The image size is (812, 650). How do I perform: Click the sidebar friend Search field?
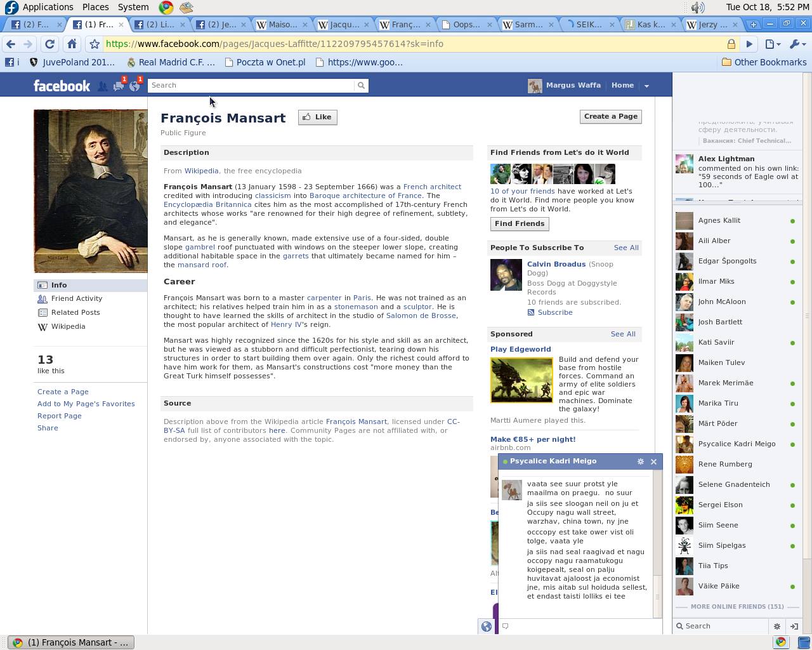722,626
